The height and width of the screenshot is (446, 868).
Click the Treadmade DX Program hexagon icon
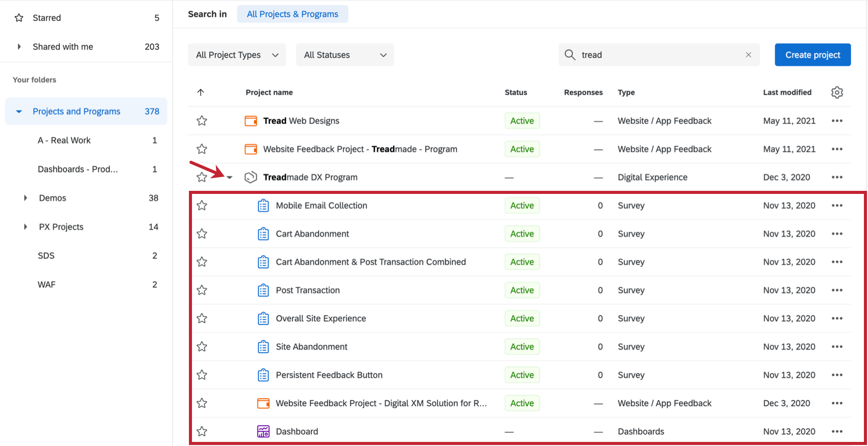pos(251,177)
